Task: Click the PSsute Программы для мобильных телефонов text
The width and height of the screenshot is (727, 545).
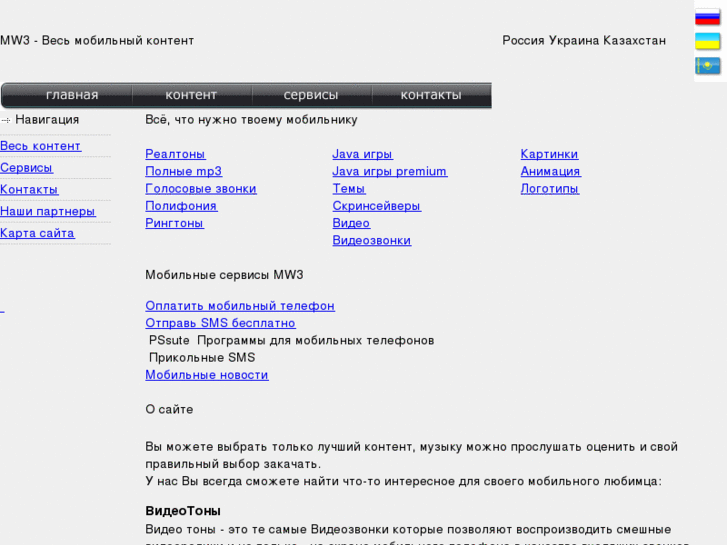Action: [x=292, y=340]
